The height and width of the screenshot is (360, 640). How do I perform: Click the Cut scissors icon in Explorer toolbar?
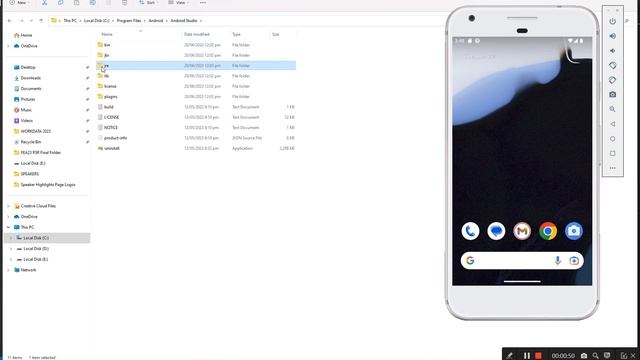(44, 2)
